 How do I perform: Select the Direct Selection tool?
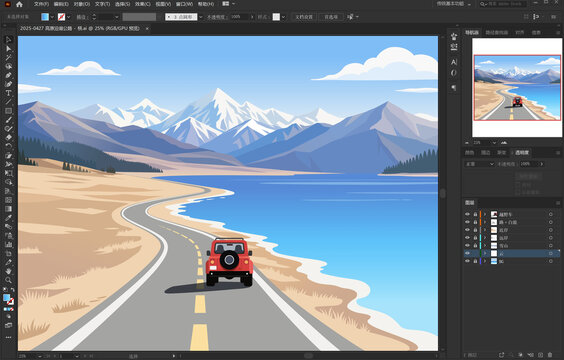click(x=8, y=49)
